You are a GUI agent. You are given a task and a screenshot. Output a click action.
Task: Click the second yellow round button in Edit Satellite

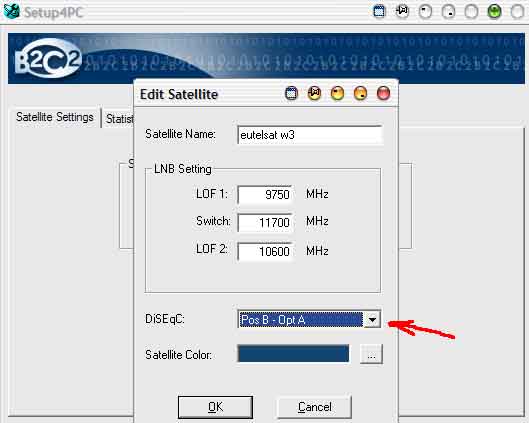[360, 93]
